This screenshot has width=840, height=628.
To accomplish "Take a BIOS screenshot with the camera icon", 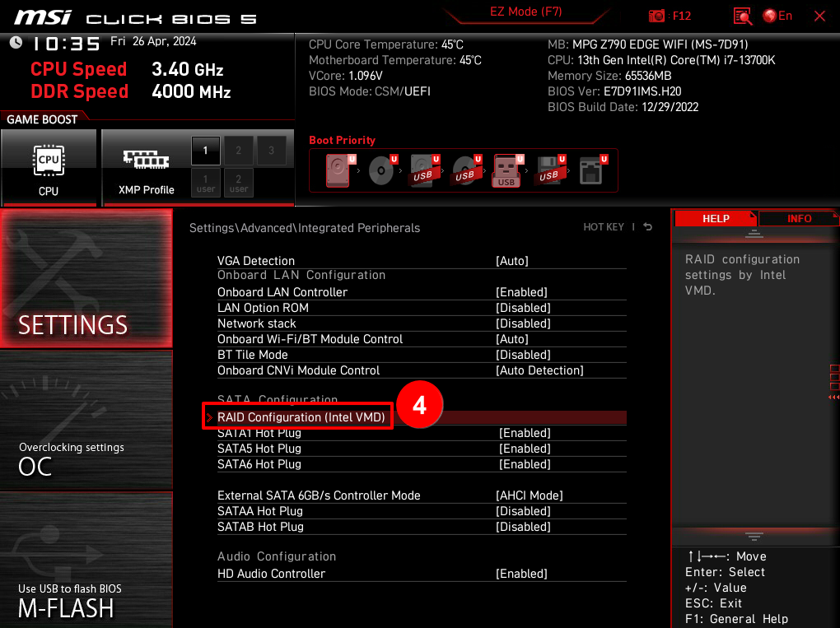I will (656, 16).
